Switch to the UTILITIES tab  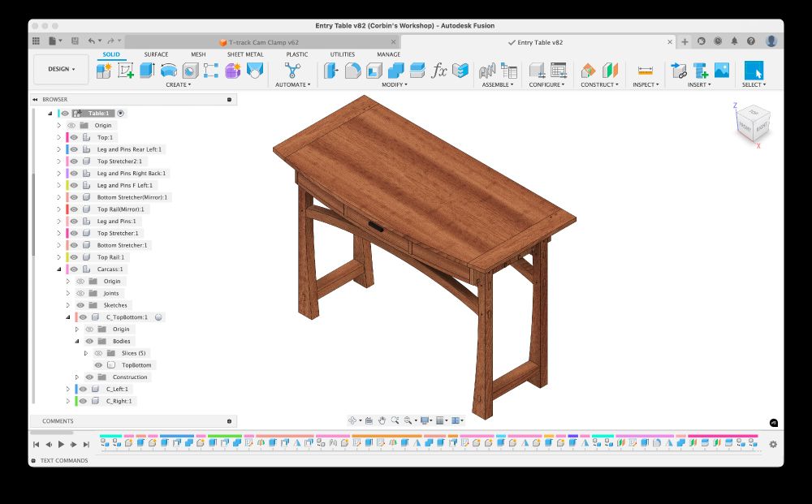[343, 54]
